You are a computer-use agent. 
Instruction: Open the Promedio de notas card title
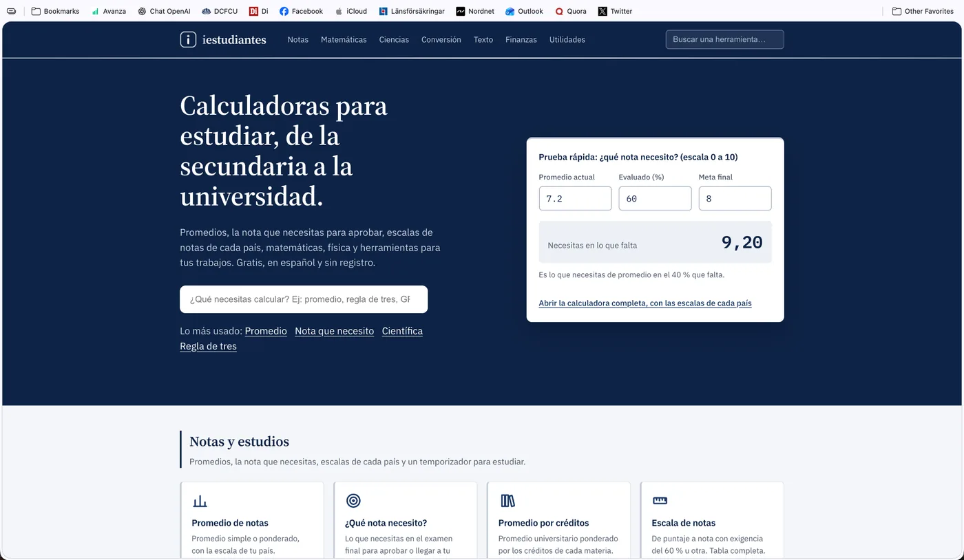pos(230,523)
